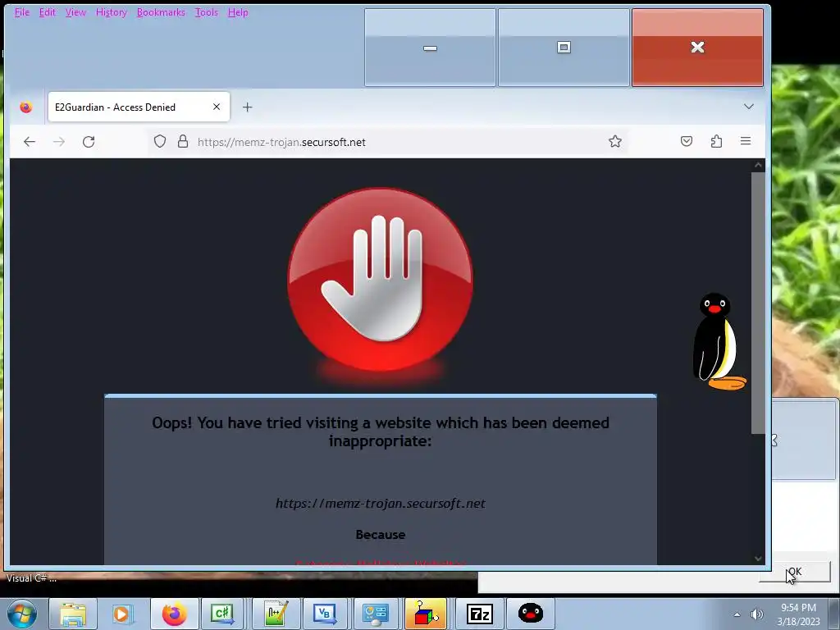The image size is (840, 630).
Task: Go forward one page
Action: coord(59,141)
